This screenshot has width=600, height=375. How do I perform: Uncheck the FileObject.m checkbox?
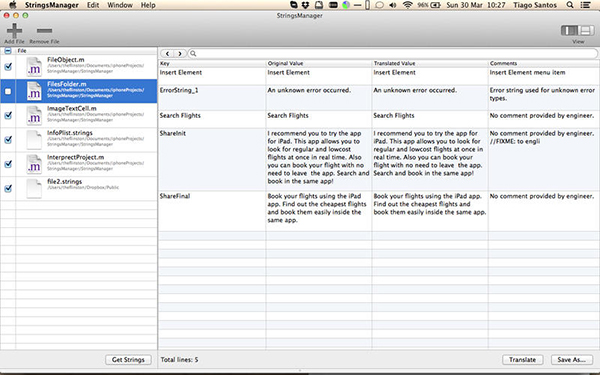(x=8, y=67)
